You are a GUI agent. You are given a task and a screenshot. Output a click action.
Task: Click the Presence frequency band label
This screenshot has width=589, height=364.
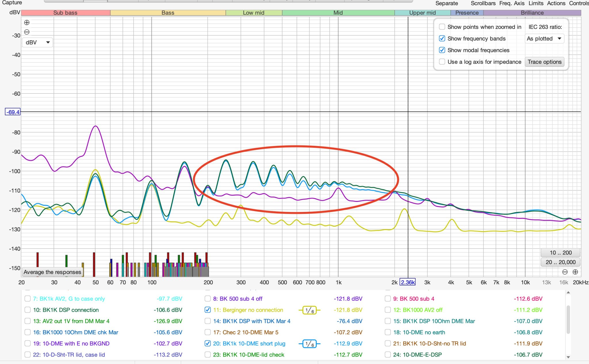tap(467, 13)
